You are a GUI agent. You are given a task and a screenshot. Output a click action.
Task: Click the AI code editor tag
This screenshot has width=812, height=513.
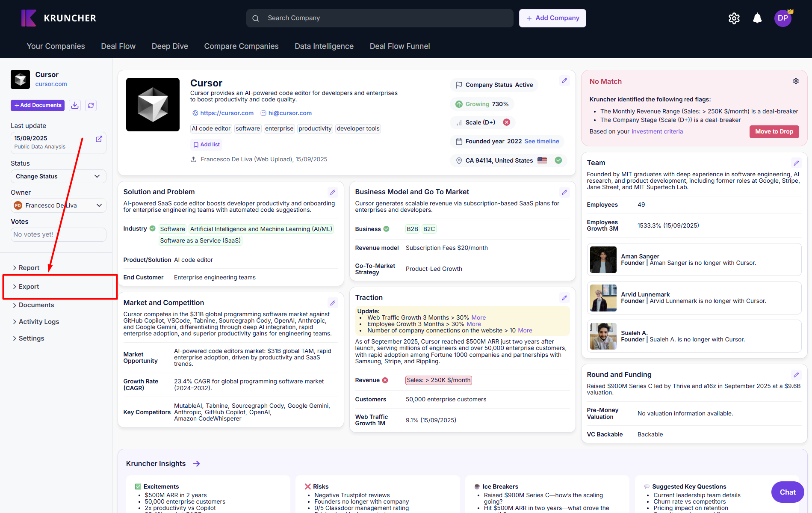[x=211, y=129]
